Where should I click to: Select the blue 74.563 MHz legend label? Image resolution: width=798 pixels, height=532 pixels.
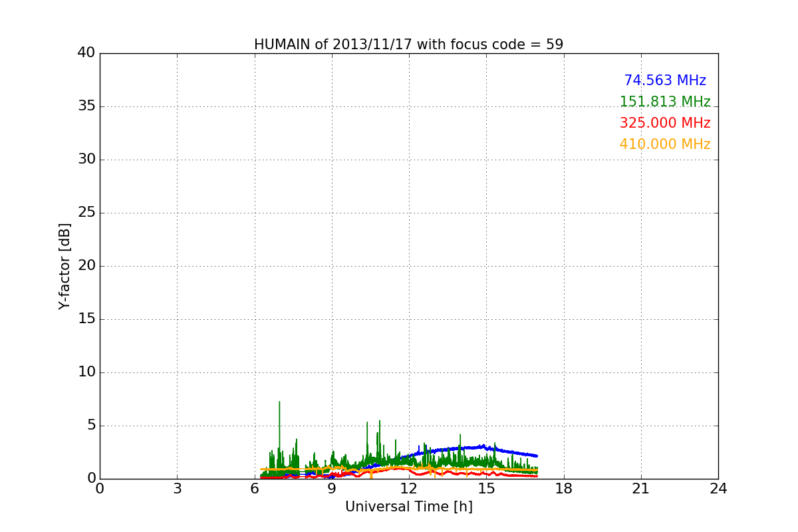tap(665, 80)
